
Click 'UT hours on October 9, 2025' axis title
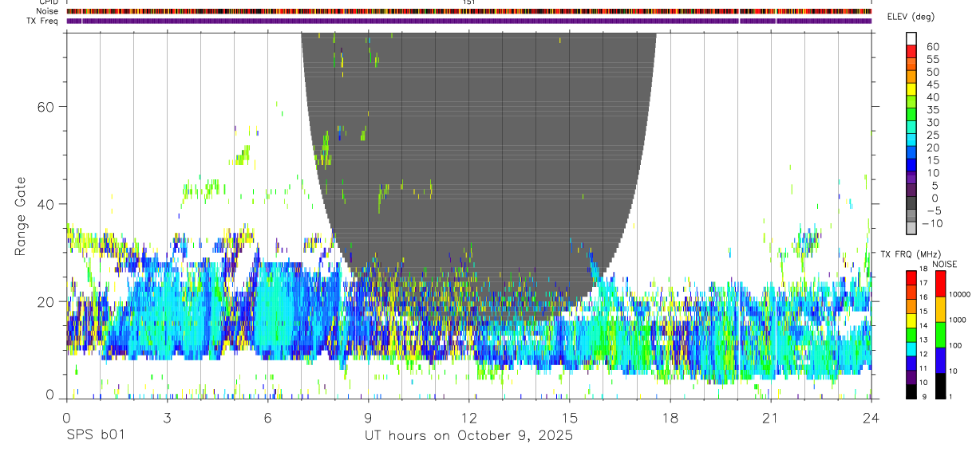(x=468, y=435)
